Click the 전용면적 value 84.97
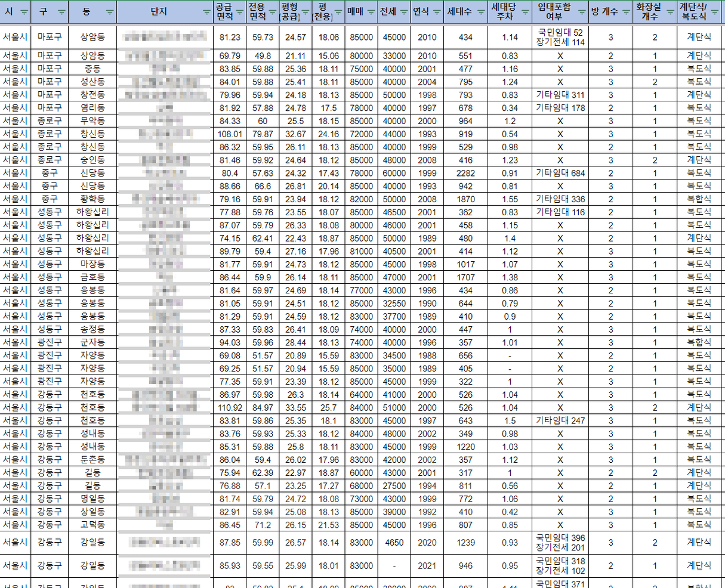The height and width of the screenshot is (588, 725). click(263, 408)
